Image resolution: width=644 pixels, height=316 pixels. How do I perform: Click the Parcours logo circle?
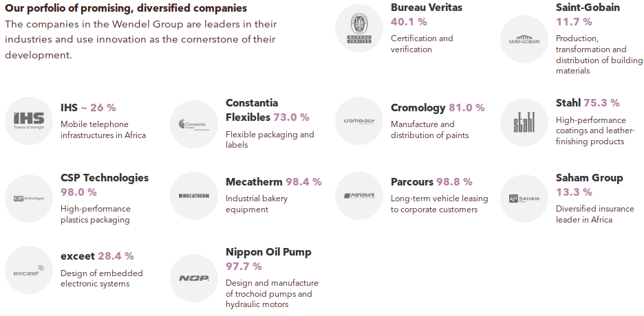(x=358, y=196)
